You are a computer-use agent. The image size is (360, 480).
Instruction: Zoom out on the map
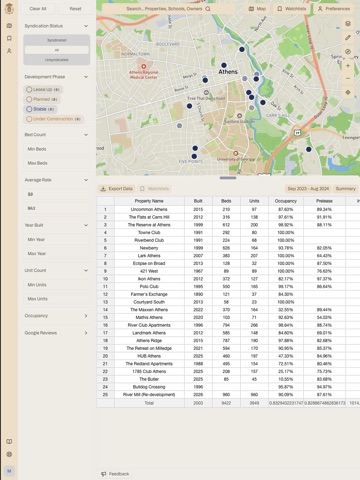click(x=348, y=79)
